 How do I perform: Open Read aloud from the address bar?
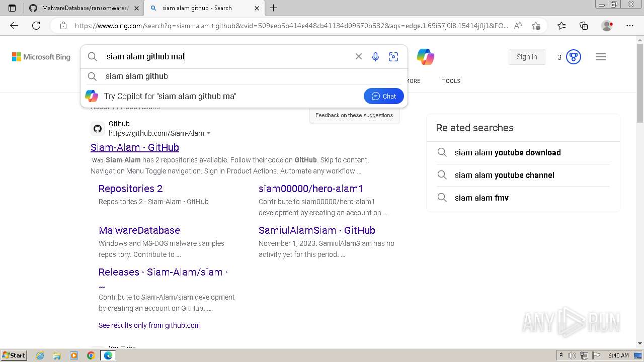tap(518, 26)
